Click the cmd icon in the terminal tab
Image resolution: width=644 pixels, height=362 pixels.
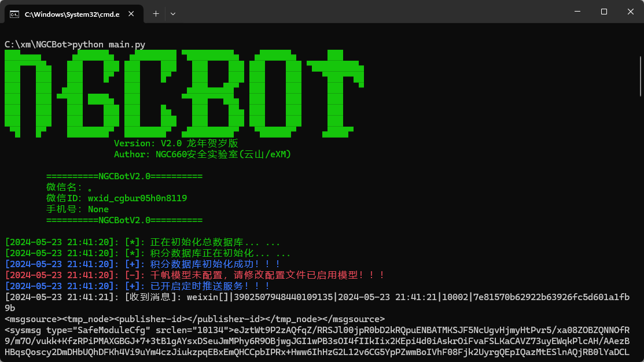click(14, 13)
